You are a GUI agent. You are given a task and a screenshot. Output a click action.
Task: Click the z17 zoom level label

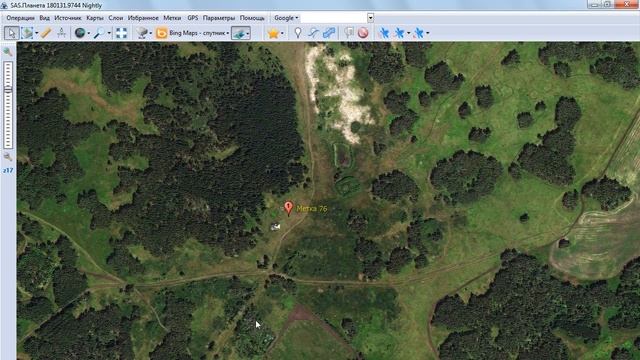(x=8, y=170)
